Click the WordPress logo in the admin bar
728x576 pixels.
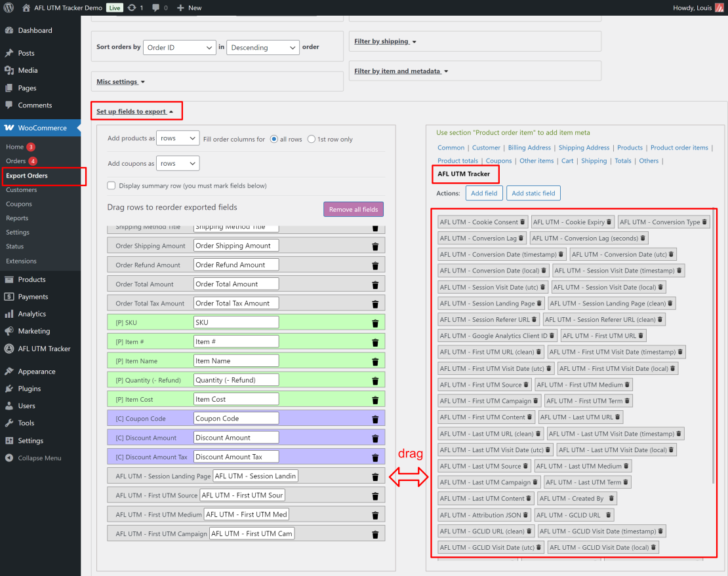pyautogui.click(x=8, y=7)
